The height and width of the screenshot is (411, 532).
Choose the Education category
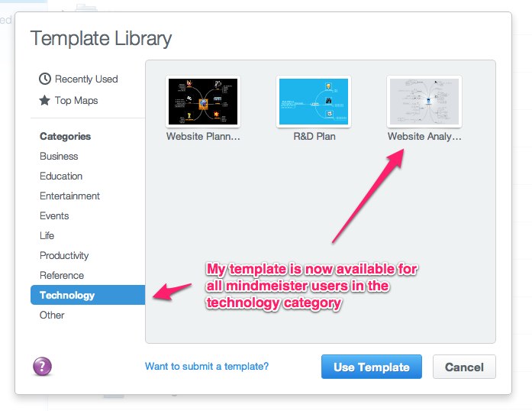(61, 176)
